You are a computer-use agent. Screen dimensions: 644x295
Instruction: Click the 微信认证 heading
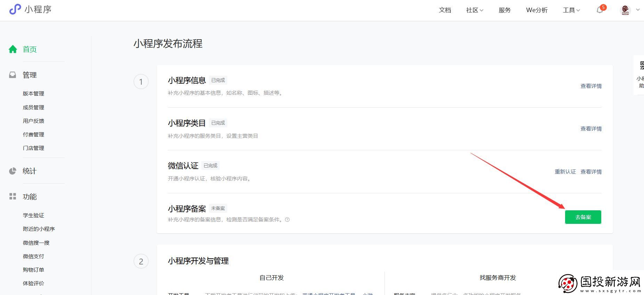click(x=183, y=166)
